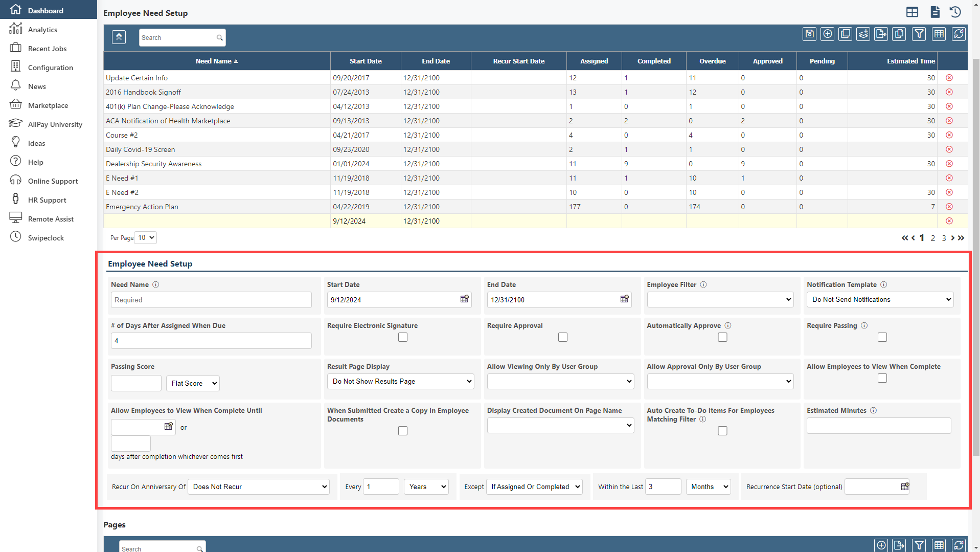Sort by the Start Date column header
This screenshot has height=552, width=980.
click(x=366, y=61)
